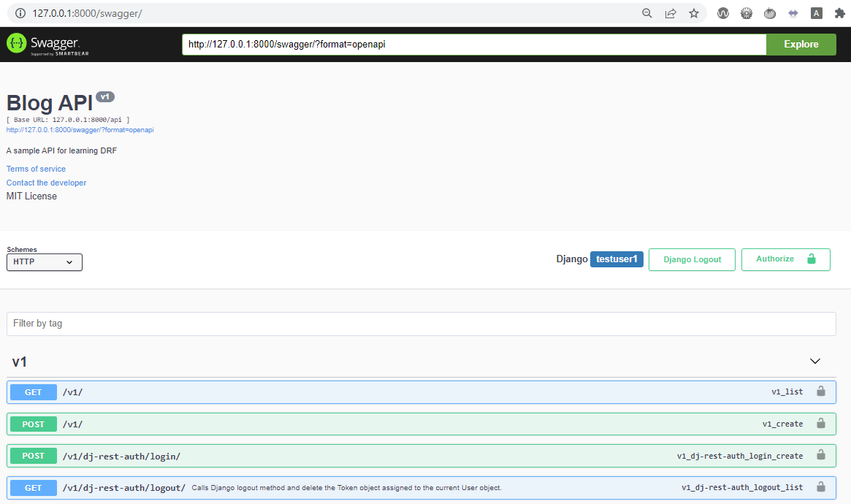The width and height of the screenshot is (851, 504).
Task: Open the W browser extension icon
Action: (x=723, y=14)
